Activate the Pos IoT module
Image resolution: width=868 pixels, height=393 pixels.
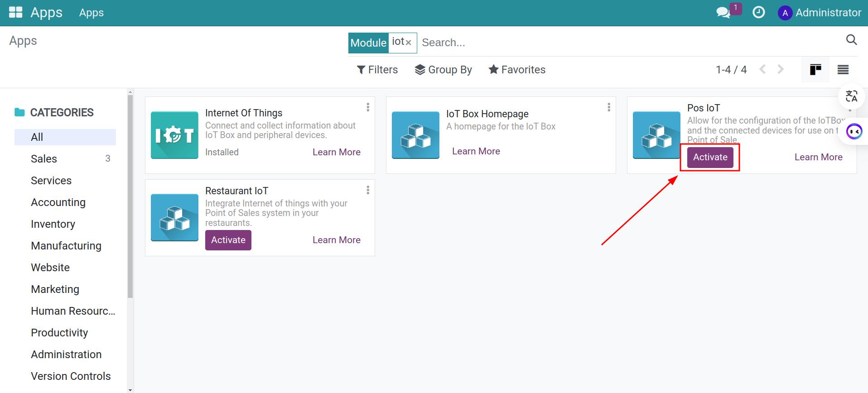(x=710, y=157)
